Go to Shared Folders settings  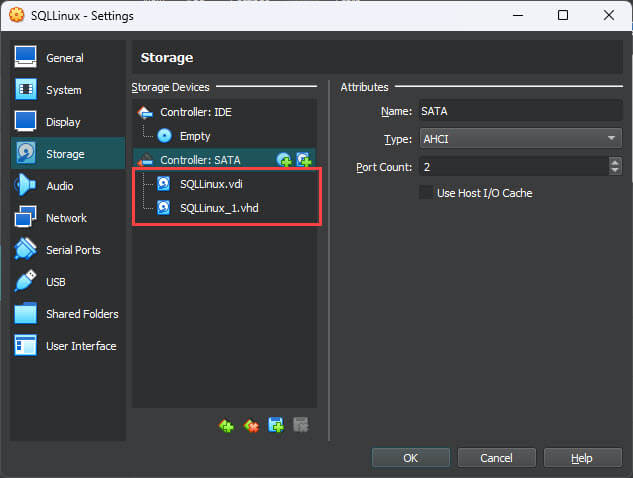[82, 314]
